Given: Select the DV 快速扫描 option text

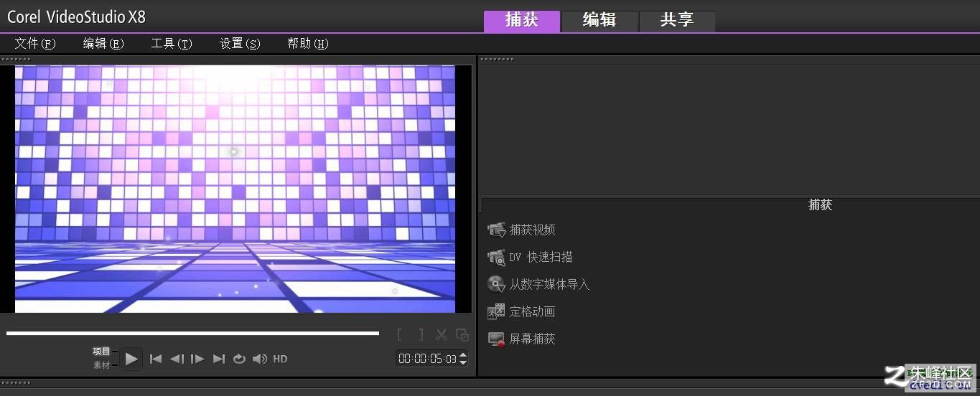Looking at the screenshot, I should tap(541, 258).
